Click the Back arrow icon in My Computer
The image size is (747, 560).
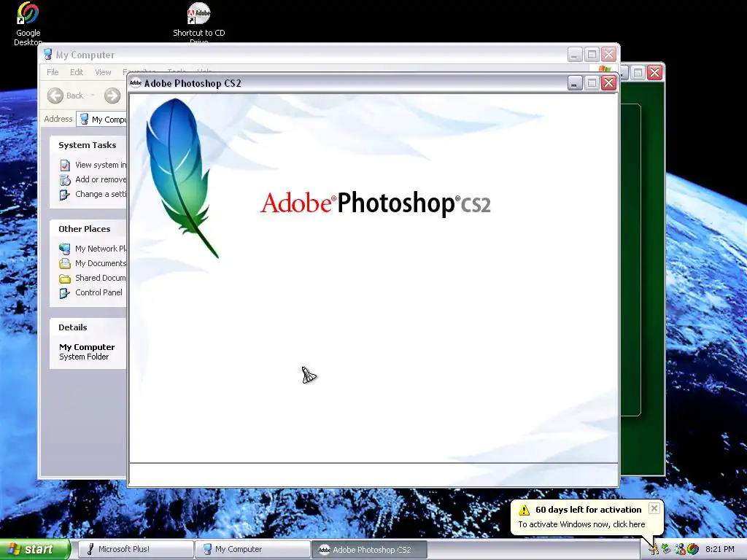[55, 96]
